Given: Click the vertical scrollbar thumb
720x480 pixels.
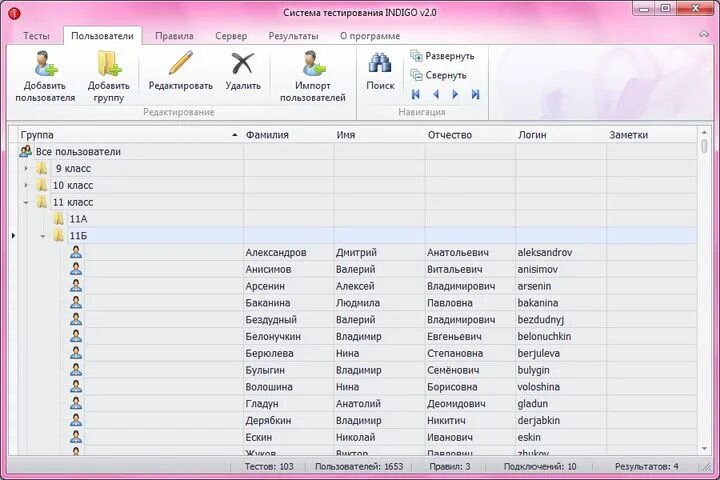Looking at the screenshot, I should [704, 146].
